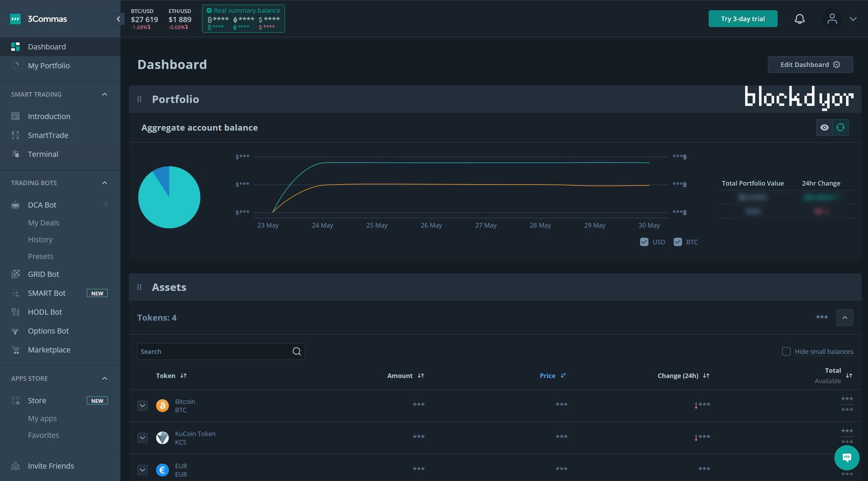Image resolution: width=868 pixels, height=481 pixels.
Task: Open My Deals link
Action: point(43,223)
